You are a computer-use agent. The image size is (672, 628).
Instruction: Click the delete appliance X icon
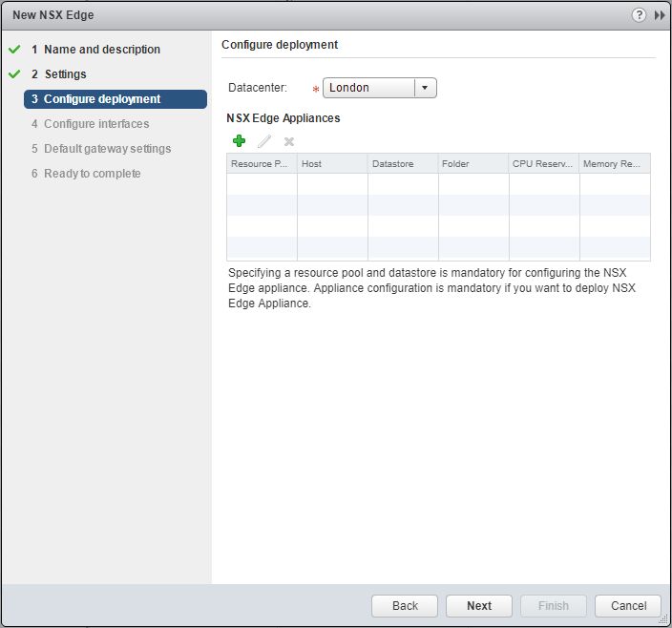[289, 141]
